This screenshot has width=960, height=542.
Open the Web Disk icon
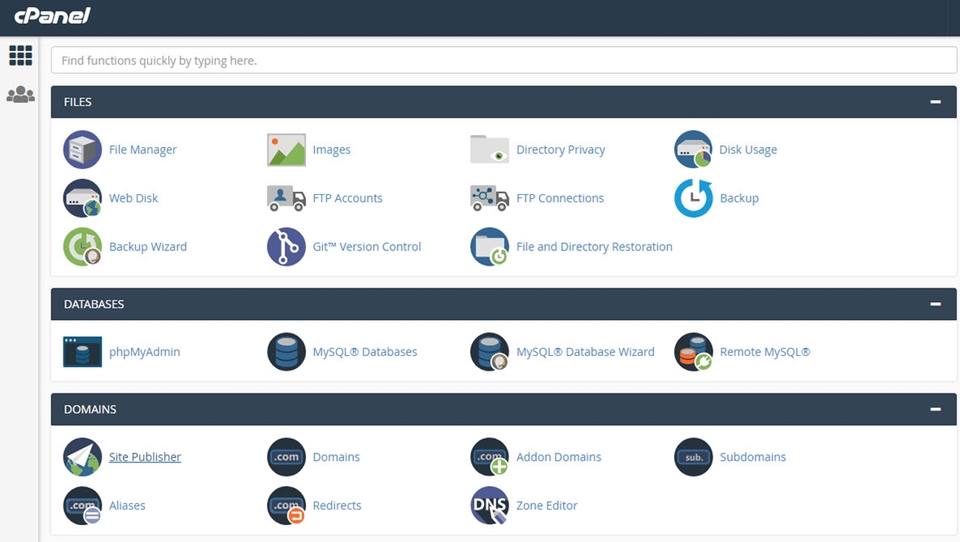coord(82,198)
